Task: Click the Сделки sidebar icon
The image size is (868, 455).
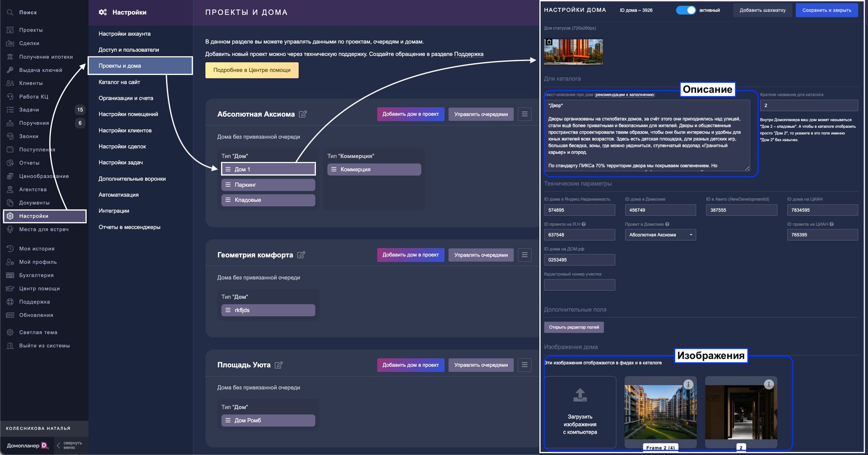Action: click(x=10, y=43)
